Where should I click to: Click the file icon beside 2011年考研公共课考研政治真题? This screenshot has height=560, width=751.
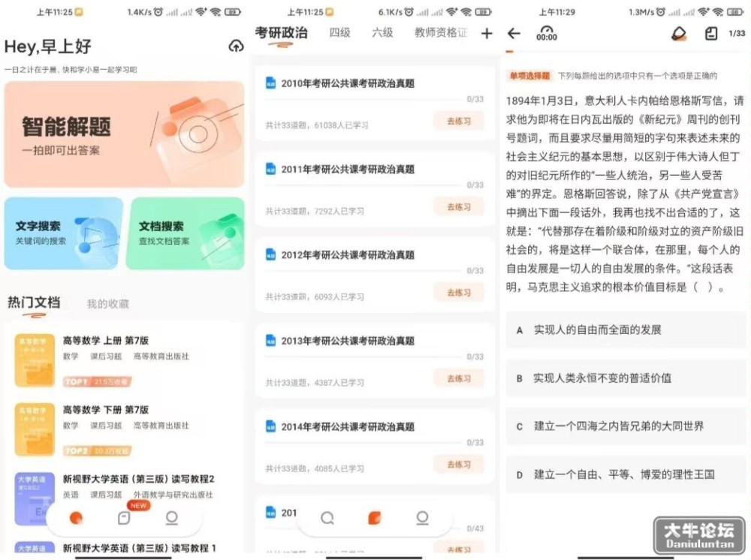coord(270,169)
